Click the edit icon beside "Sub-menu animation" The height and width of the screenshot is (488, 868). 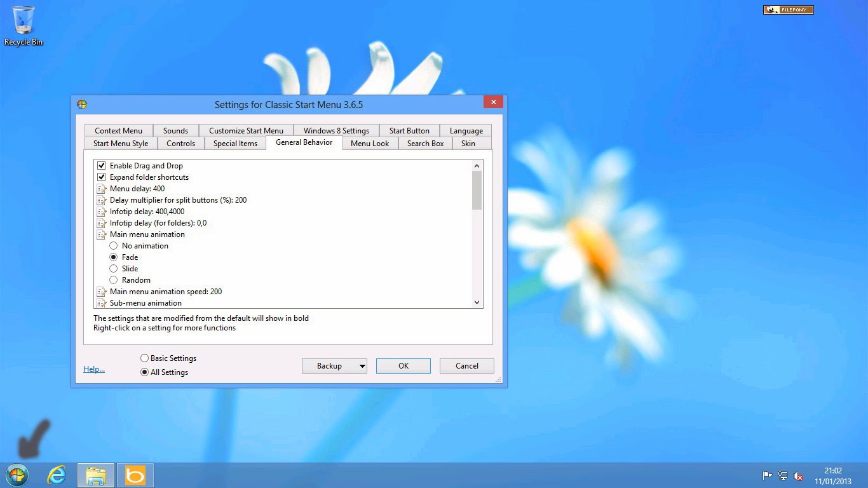coord(102,303)
